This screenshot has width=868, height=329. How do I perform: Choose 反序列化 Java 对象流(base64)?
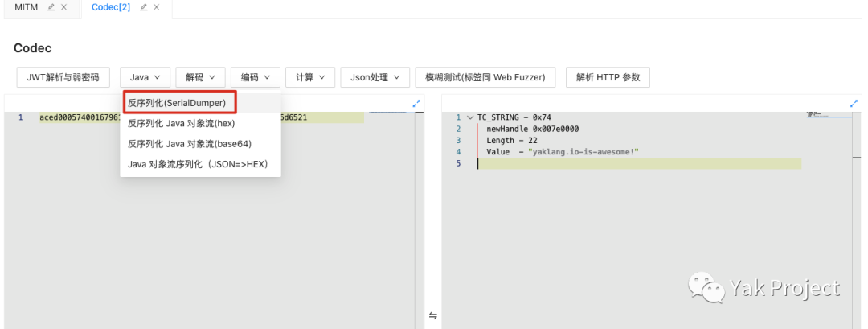point(200,144)
